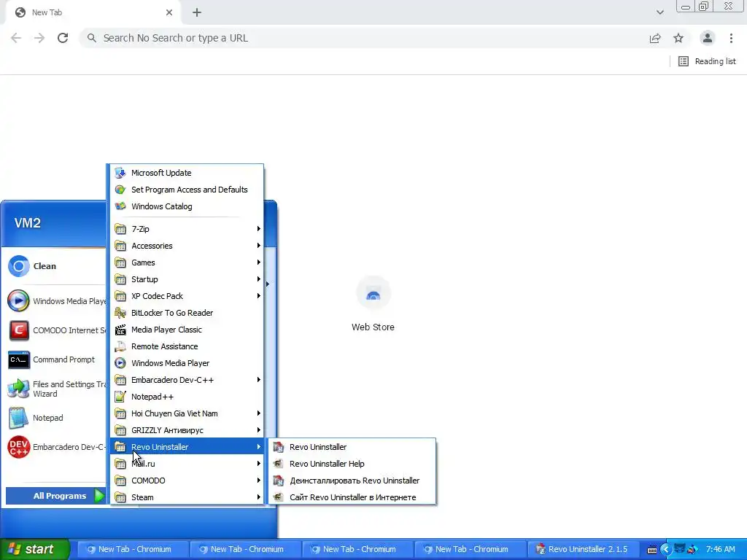The width and height of the screenshot is (747, 560).
Task: Open Set Program Access and Defaults
Action: [x=187, y=190]
